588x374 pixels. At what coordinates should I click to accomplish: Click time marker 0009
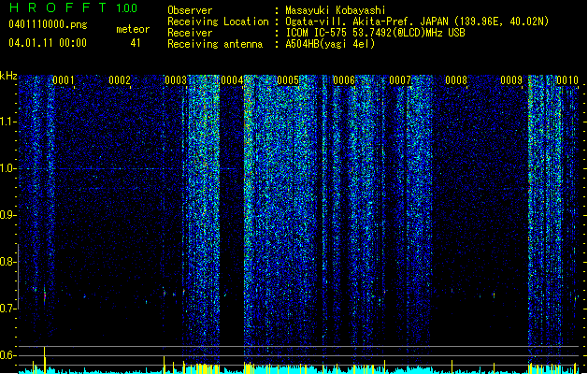pyautogui.click(x=511, y=80)
